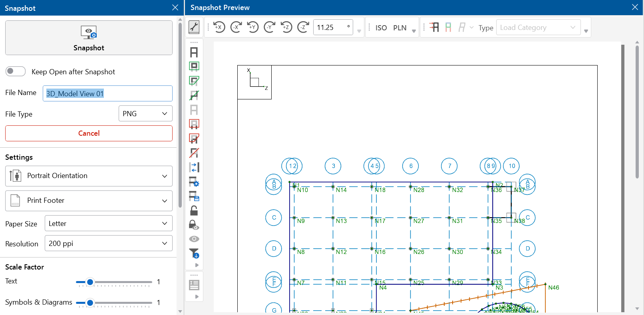Click the File Name input field
644x315 pixels.
107,94
